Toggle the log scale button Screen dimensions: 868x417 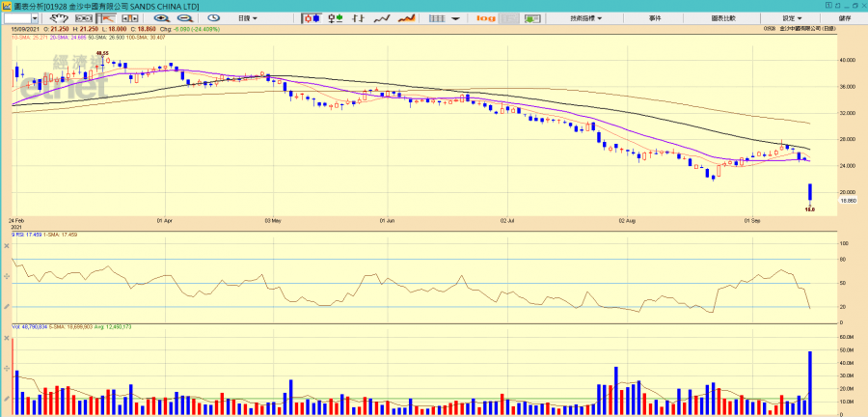coord(485,18)
